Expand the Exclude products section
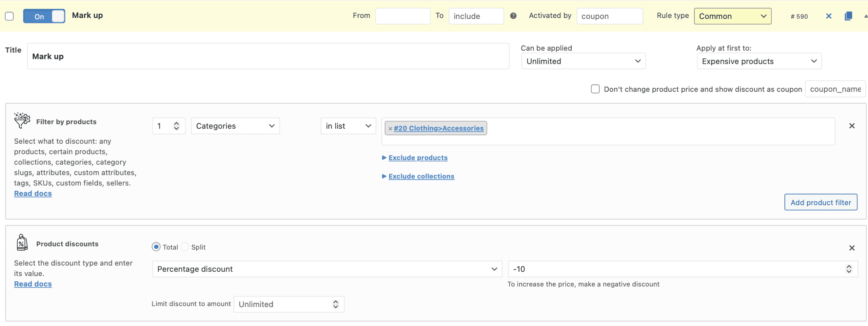This screenshot has height=326, width=868. (x=418, y=158)
